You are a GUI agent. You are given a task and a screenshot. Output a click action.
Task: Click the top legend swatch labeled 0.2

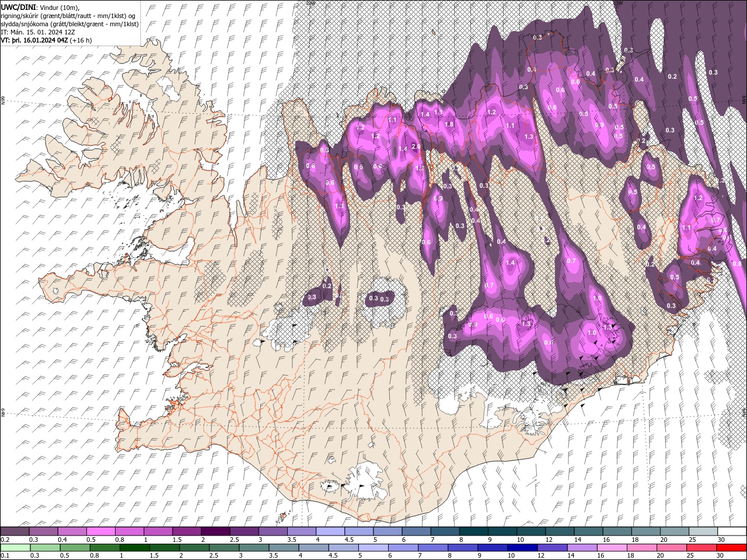[x=15, y=531]
